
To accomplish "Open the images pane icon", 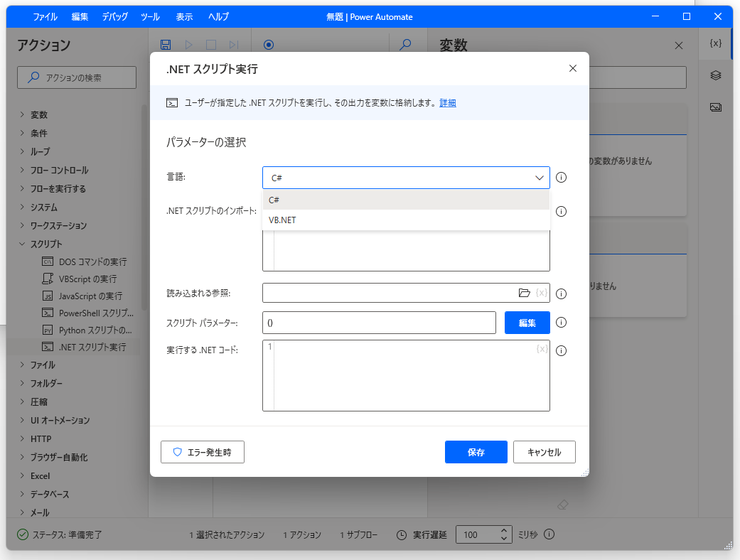I will (x=717, y=107).
